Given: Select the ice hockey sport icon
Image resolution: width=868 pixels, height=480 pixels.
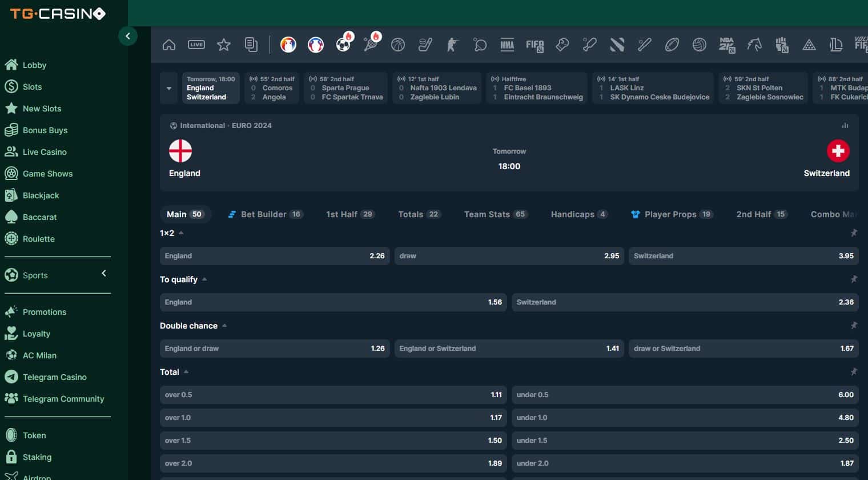Looking at the screenshot, I should (x=425, y=45).
